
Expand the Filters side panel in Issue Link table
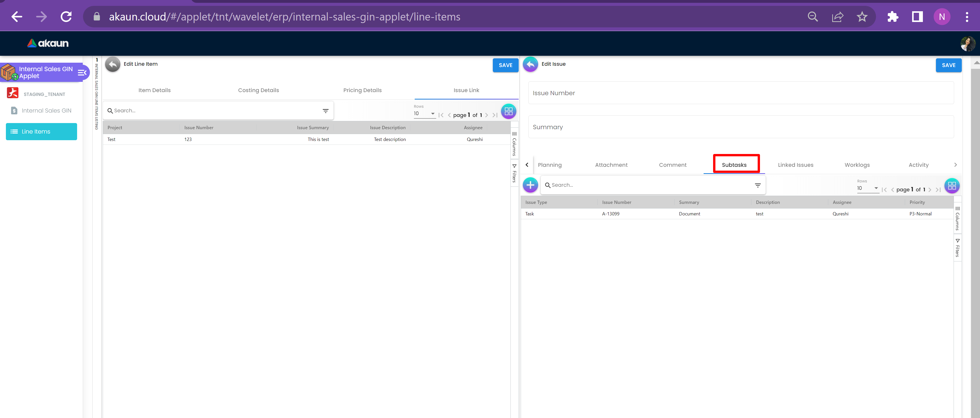[x=514, y=173]
